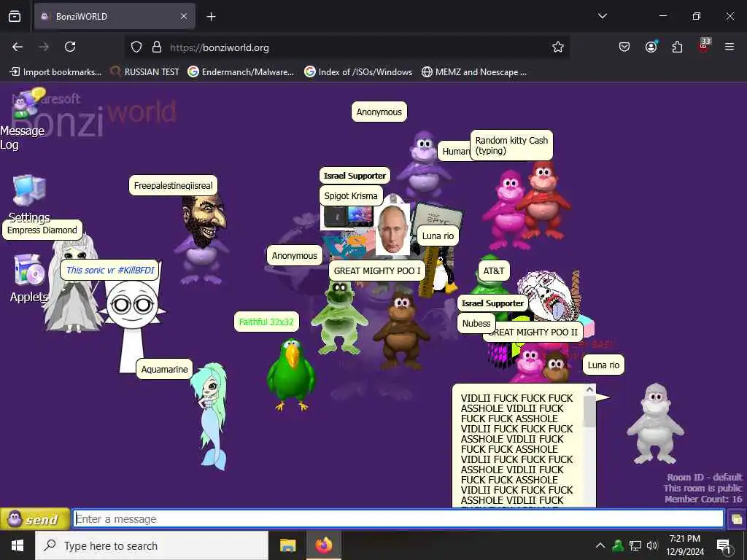Click the AT&T name tag
Image resolution: width=747 pixels, height=560 pixels.
point(494,271)
